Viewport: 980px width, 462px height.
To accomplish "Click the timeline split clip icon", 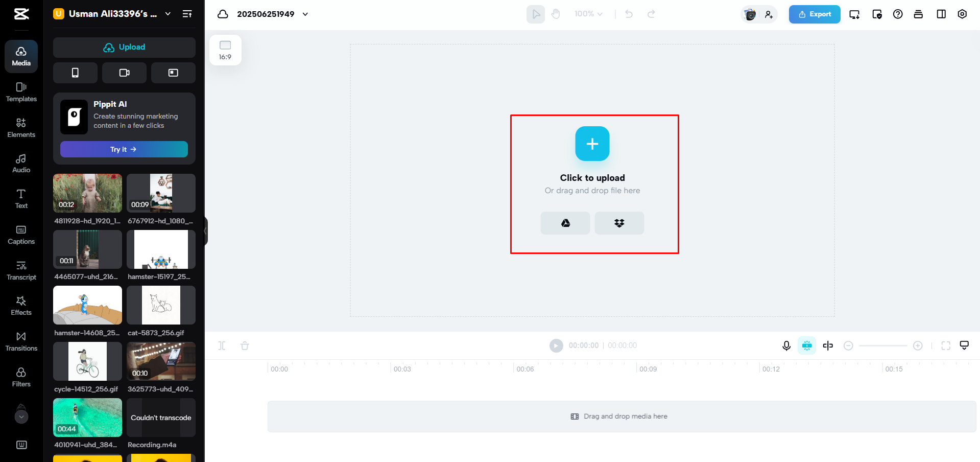I will coord(222,346).
